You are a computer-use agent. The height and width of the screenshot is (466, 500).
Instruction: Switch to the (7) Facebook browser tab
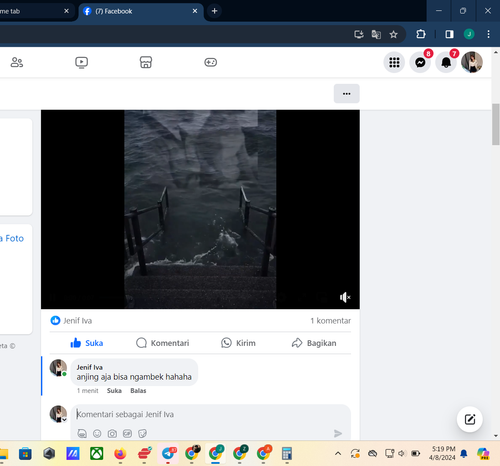coord(140,11)
